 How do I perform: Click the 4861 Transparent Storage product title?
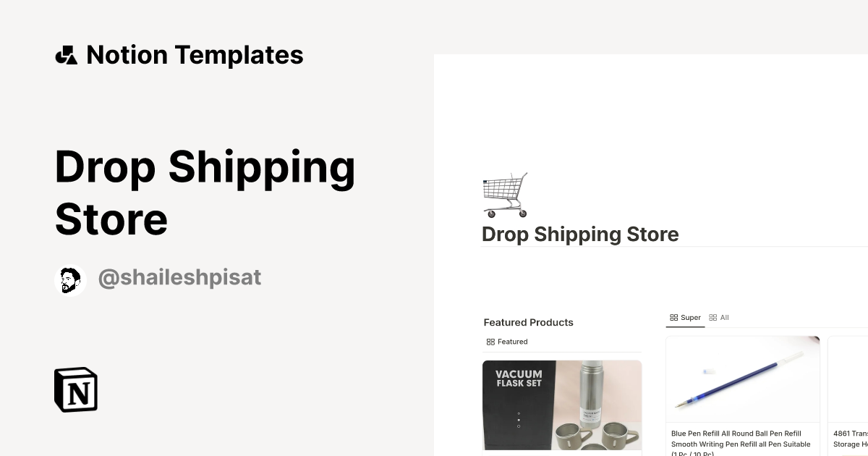(x=851, y=439)
